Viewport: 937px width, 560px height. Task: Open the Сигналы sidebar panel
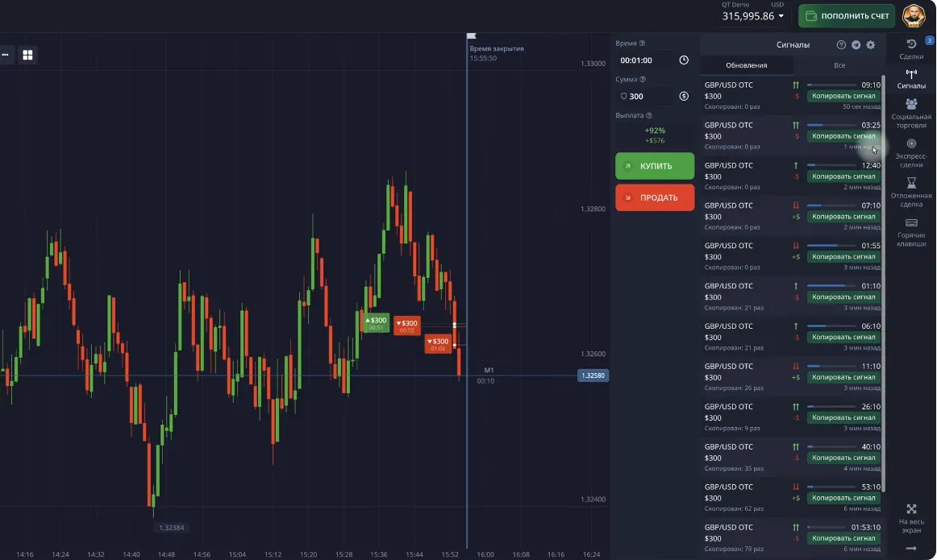tap(911, 78)
